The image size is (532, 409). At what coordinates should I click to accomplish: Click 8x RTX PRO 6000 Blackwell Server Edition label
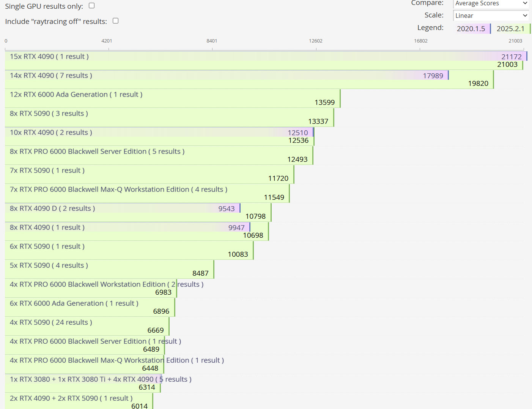tap(97, 152)
